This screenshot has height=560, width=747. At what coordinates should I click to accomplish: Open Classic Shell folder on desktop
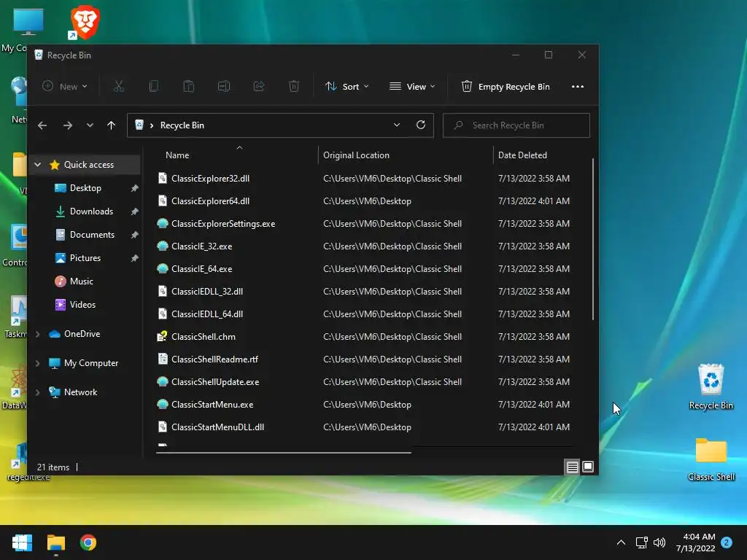711,459
